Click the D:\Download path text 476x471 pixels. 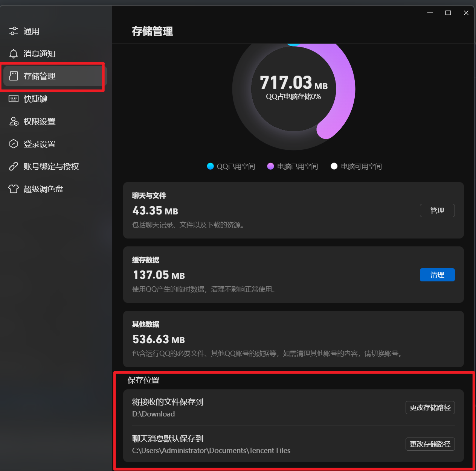(153, 414)
